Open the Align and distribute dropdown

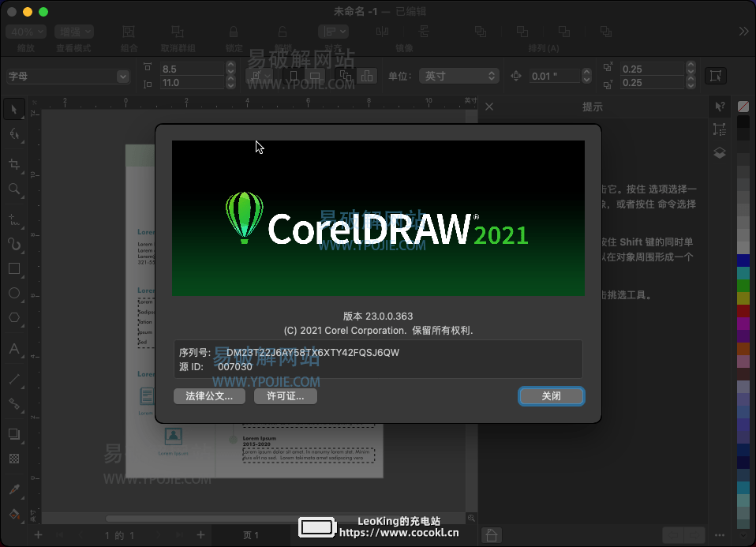[333, 32]
